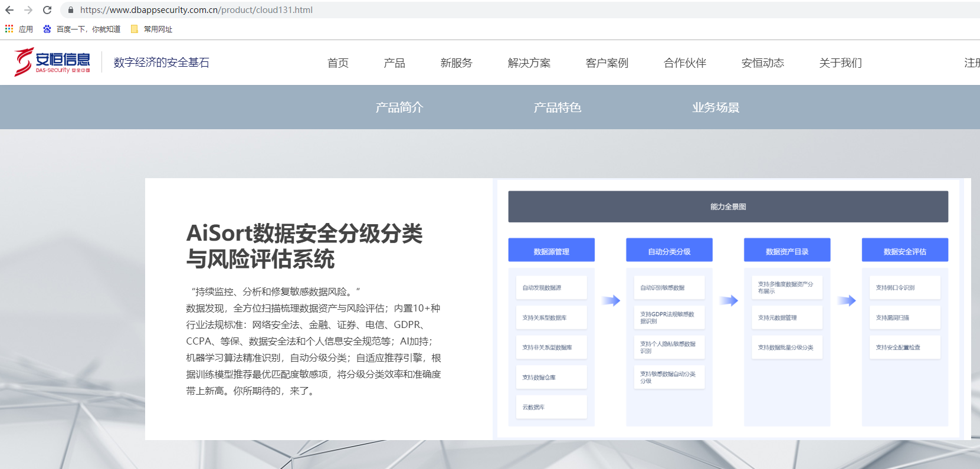Click the 自动分类分级 blue header box
The image size is (980, 469).
click(x=669, y=250)
